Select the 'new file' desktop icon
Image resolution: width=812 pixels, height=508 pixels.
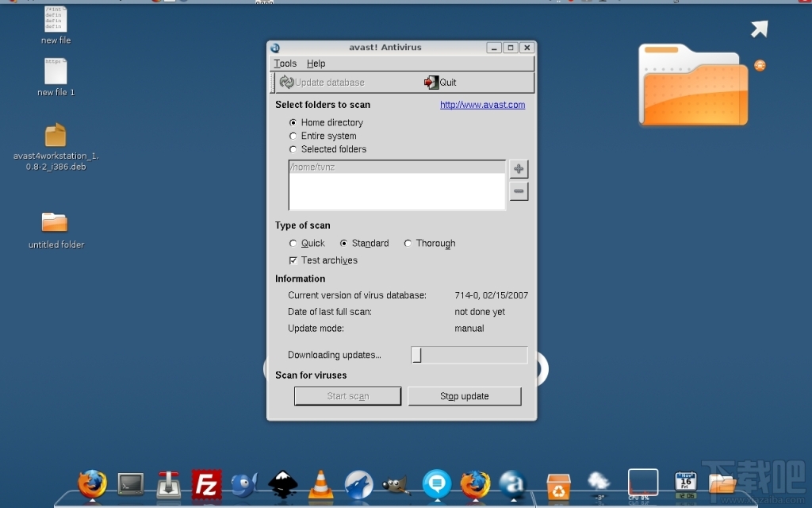[x=56, y=25]
